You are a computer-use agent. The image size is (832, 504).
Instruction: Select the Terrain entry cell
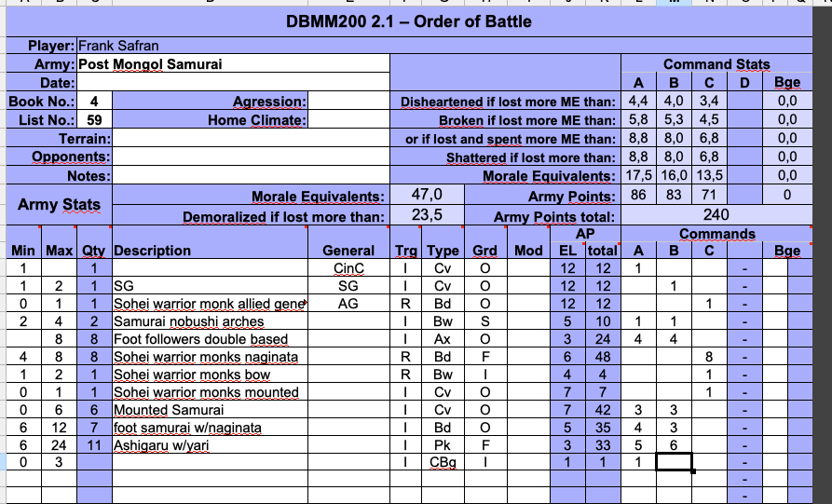(x=250, y=139)
